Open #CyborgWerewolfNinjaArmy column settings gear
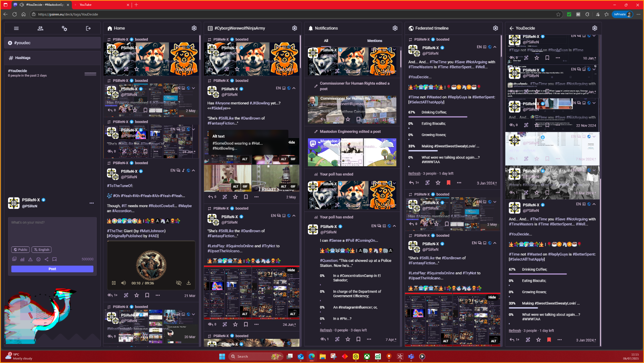 (294, 28)
